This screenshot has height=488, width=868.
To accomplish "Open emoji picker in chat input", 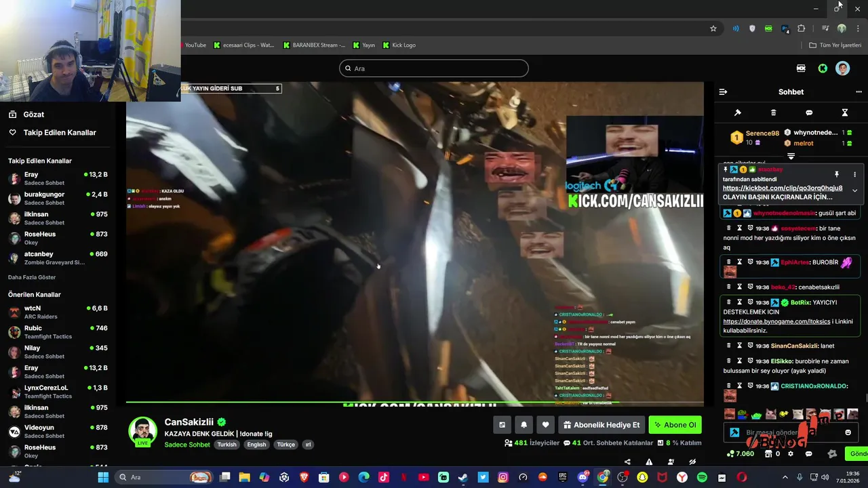I will (848, 432).
